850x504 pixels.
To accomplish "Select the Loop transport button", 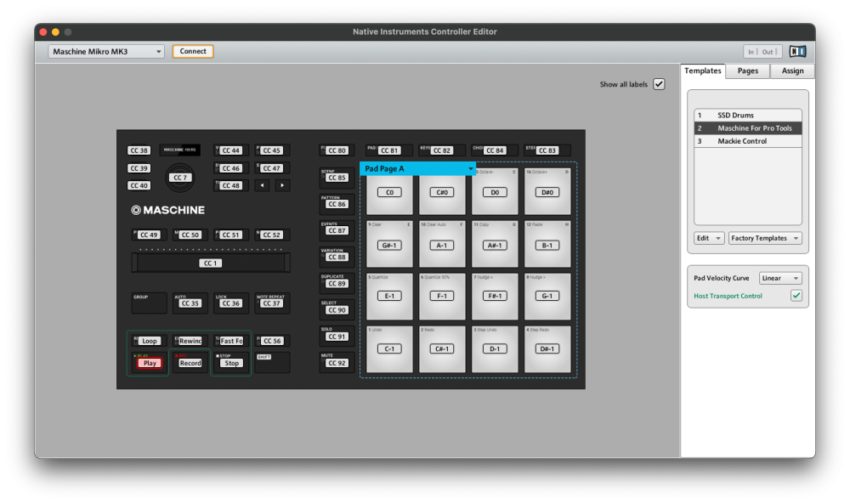I will (149, 341).
